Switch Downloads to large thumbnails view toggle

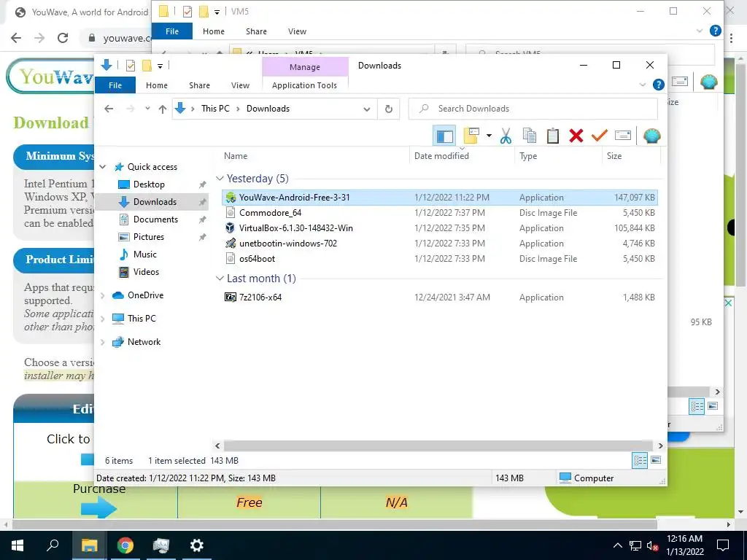656,460
